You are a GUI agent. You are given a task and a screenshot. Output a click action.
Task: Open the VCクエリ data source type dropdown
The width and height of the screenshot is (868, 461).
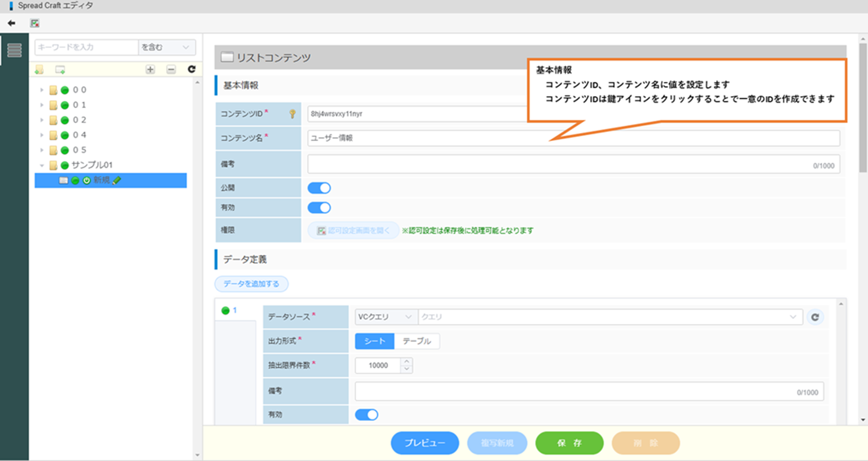[385, 317]
